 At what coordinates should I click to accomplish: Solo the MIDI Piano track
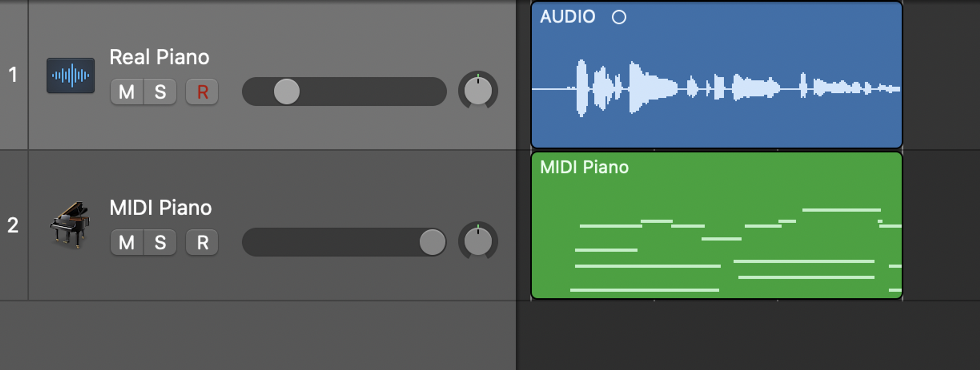click(x=161, y=242)
